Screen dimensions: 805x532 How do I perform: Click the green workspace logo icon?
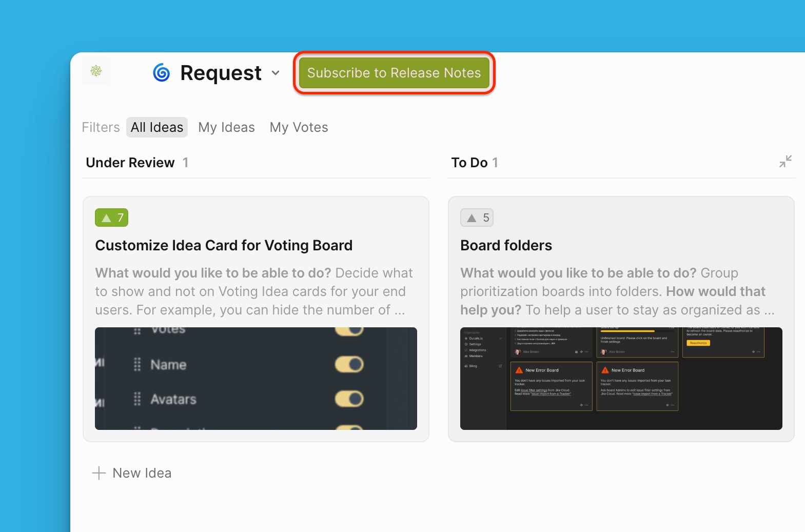96,71
